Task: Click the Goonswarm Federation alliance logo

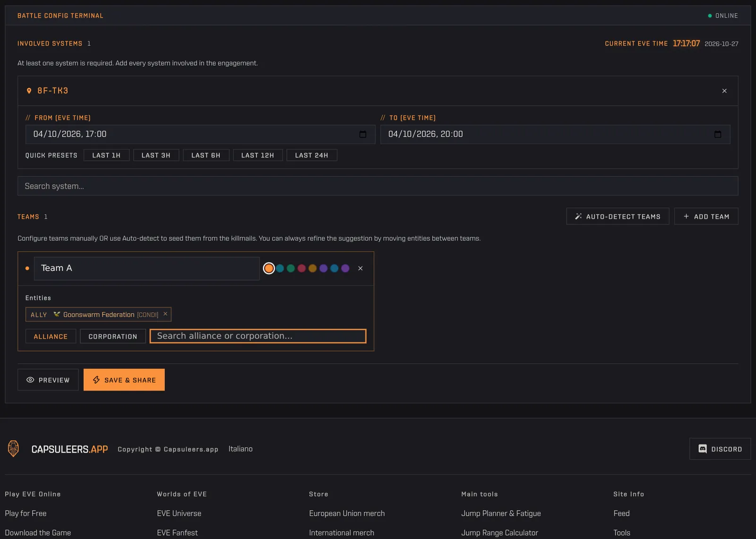Action: 57,314
